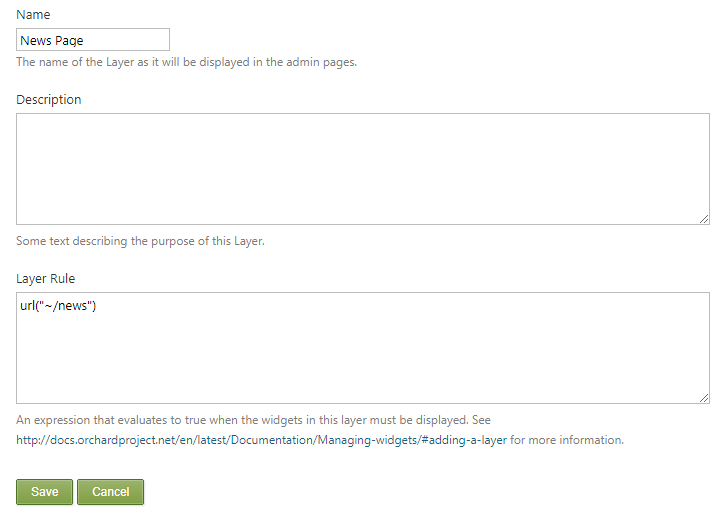Click the hint "Some text describing the purpose"
Image resolution: width=726 pixels, height=518 pixels.
[x=140, y=241]
